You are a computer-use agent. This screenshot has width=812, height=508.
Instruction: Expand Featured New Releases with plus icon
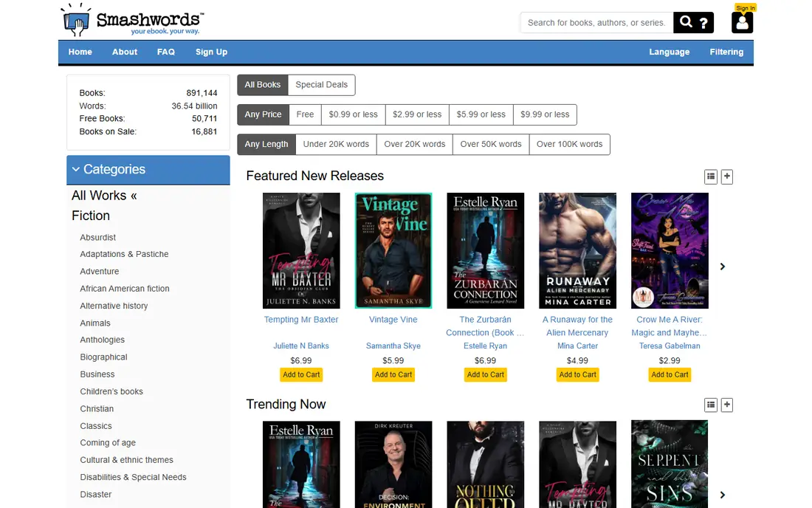(726, 176)
